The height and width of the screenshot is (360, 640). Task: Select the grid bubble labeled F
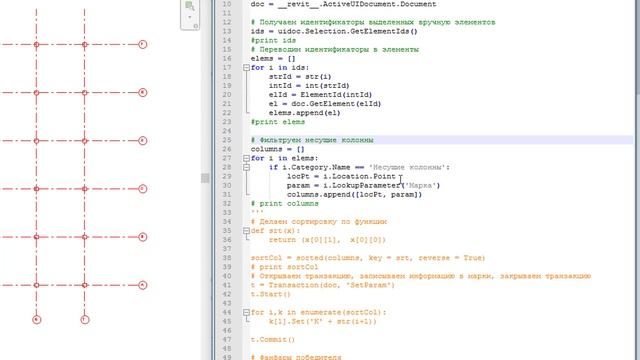(142, 44)
